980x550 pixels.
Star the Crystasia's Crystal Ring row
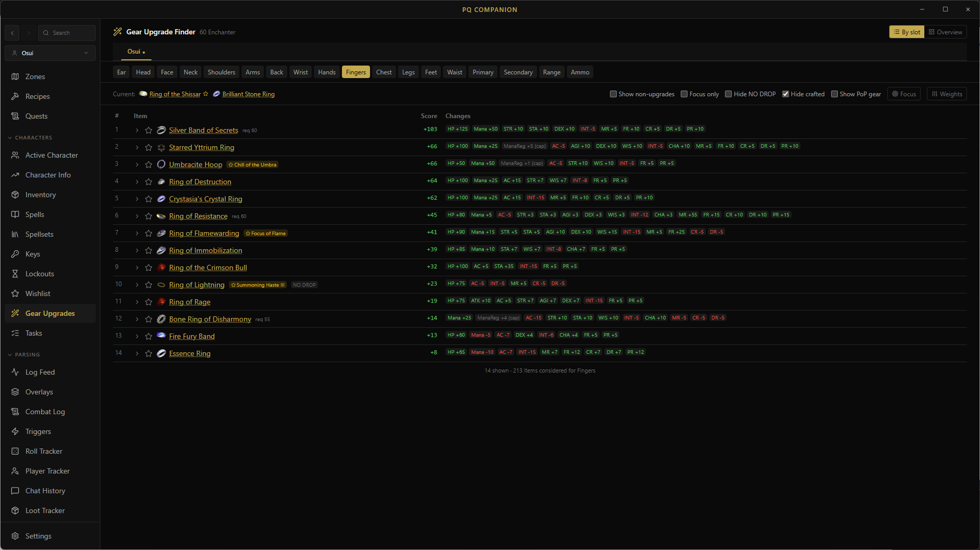coord(148,199)
